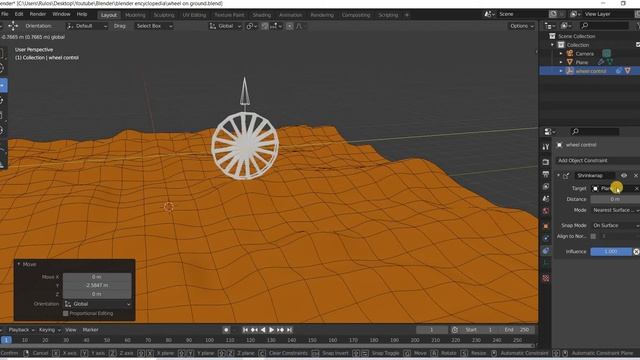Toggle the Align to Normal checkbox
The width and height of the screenshot is (640, 360).
[x=593, y=236]
